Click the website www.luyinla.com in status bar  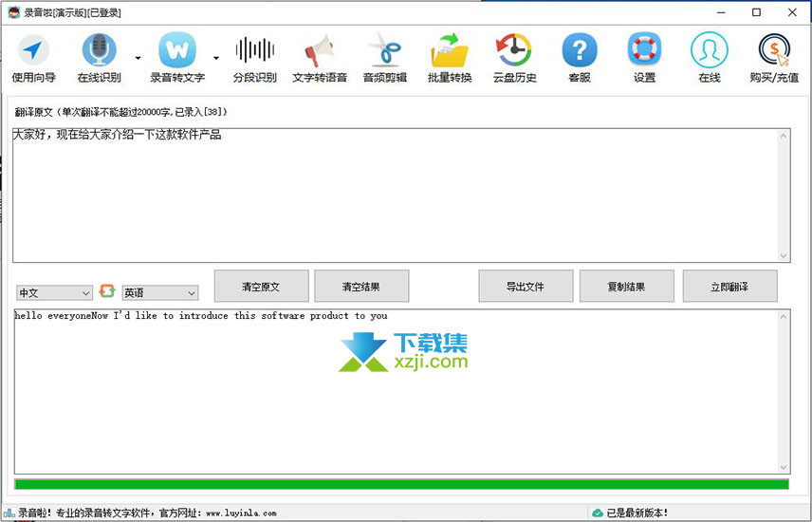coord(241,513)
